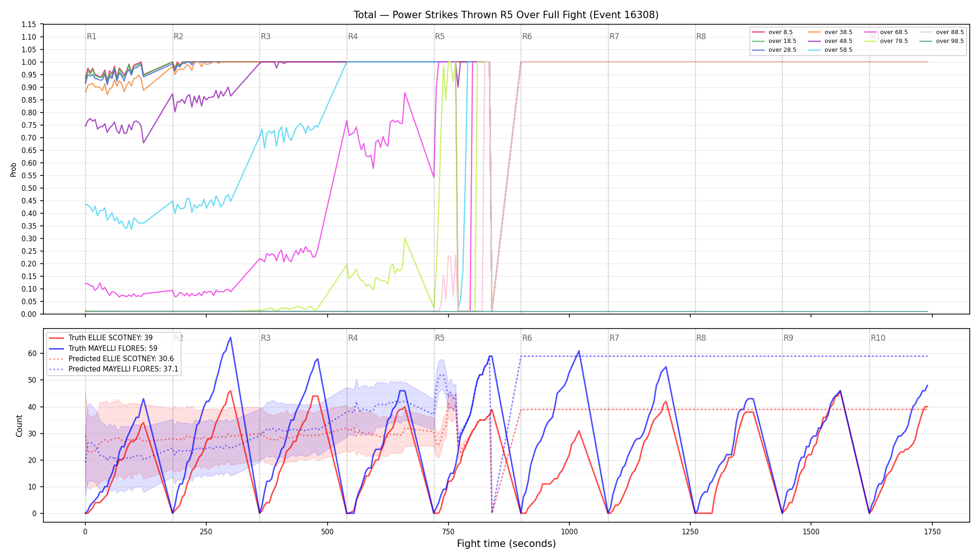Viewport: 980px width, 560px height.
Task: Click the R3 round marker in the Count chart
Action: [266, 338]
